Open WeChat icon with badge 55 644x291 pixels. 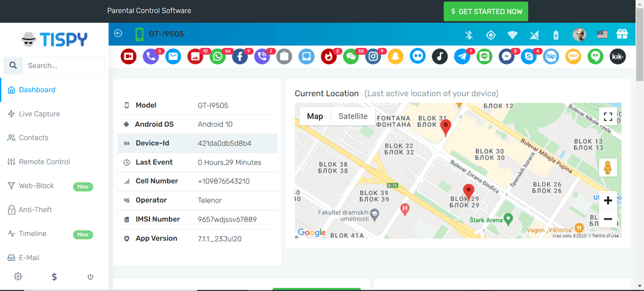pos(351,56)
